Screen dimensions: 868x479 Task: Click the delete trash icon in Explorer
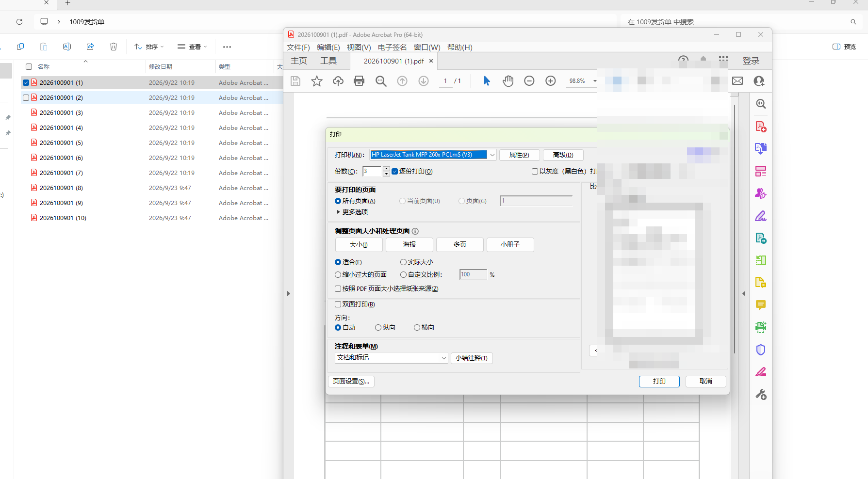tap(114, 47)
